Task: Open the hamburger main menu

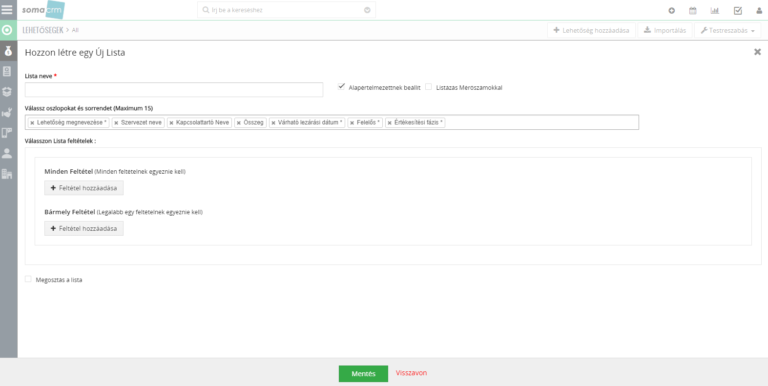Action: pos(7,9)
